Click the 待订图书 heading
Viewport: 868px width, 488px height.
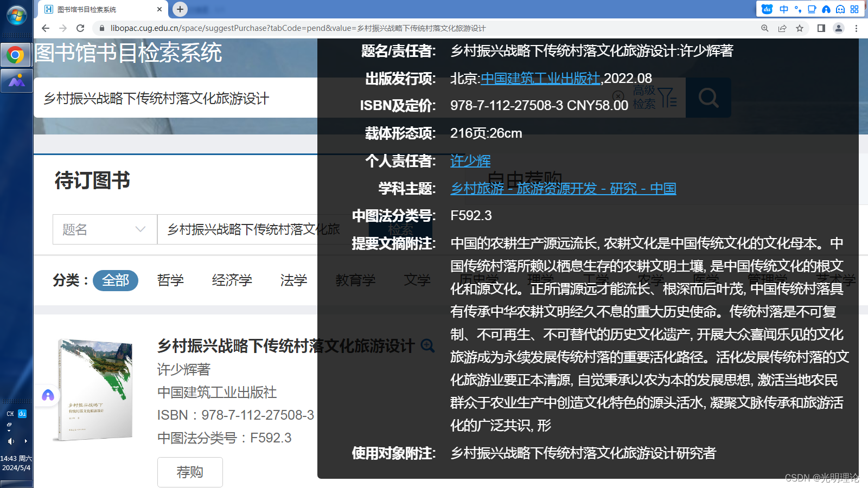[x=92, y=181]
